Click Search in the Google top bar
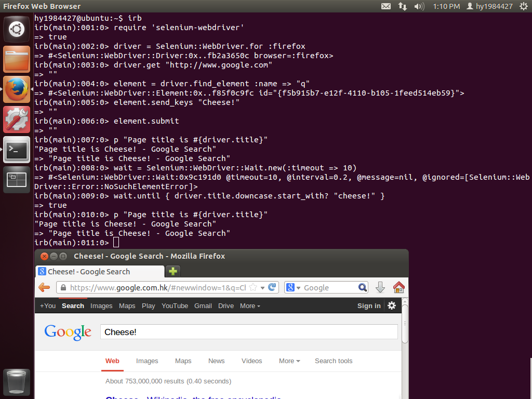The width and height of the screenshot is (532, 399). (x=73, y=305)
